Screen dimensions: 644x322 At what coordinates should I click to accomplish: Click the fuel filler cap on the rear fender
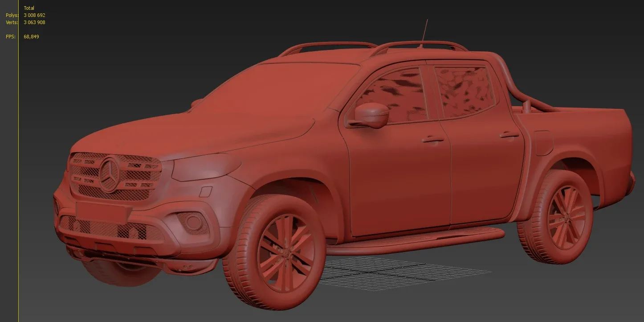tap(544, 142)
